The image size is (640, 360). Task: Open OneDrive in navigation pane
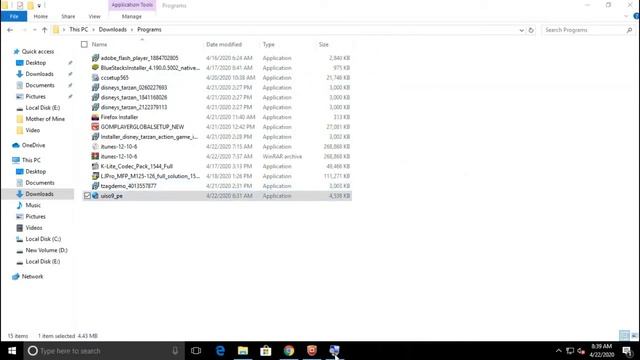(33, 145)
